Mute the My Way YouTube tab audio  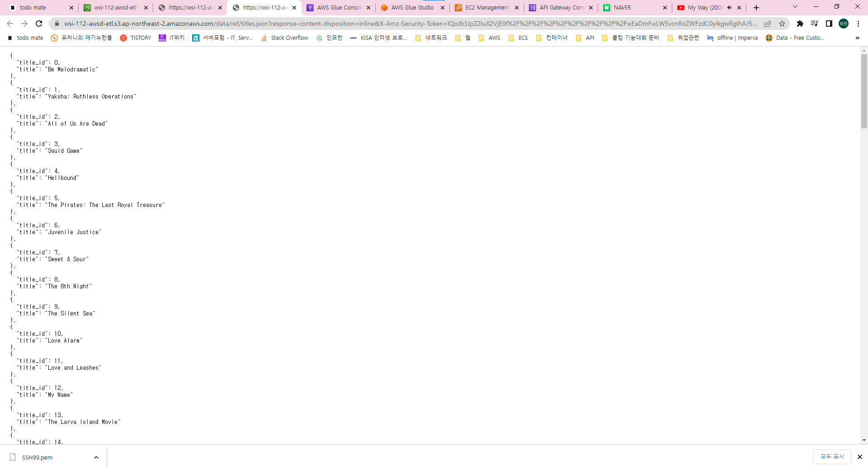point(729,8)
